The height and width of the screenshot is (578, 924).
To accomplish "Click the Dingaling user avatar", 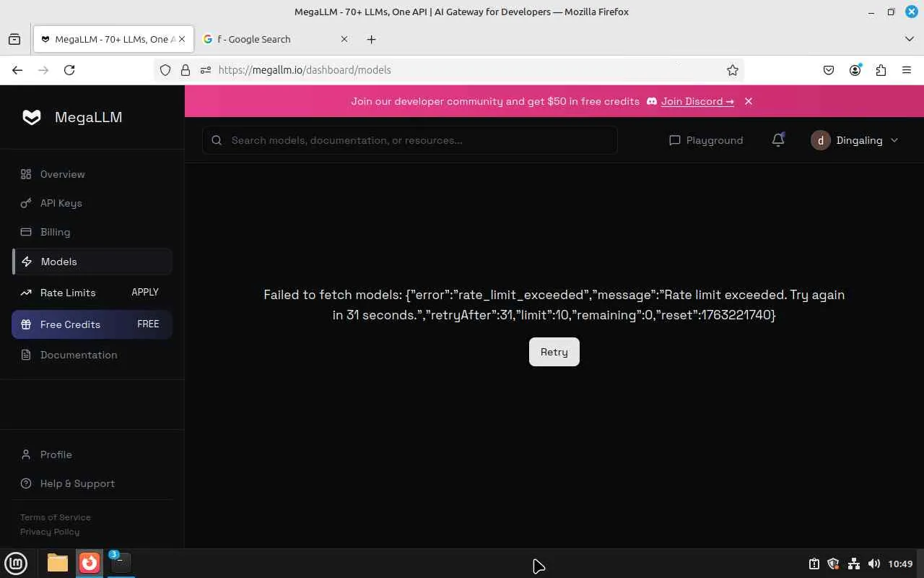I will (821, 140).
